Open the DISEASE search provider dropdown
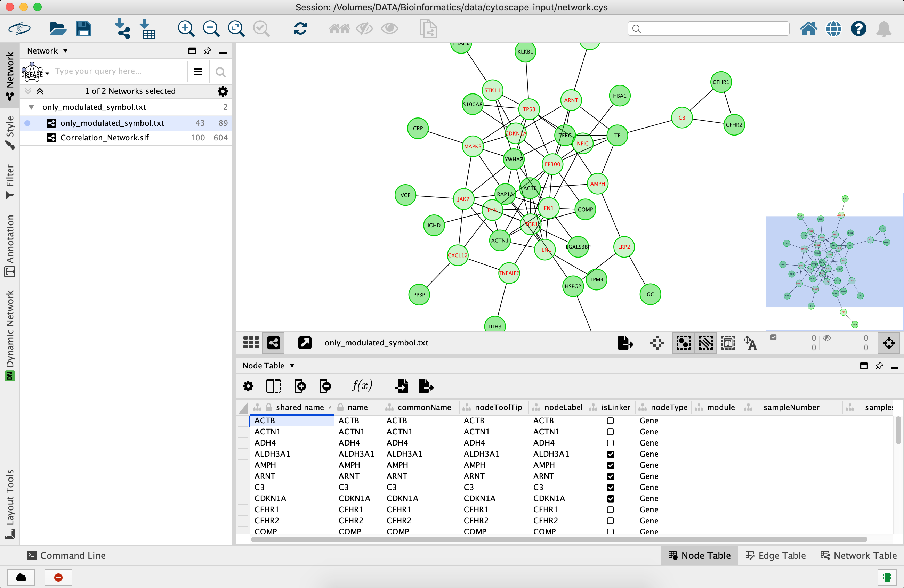Image resolution: width=904 pixels, height=588 pixels. point(35,71)
